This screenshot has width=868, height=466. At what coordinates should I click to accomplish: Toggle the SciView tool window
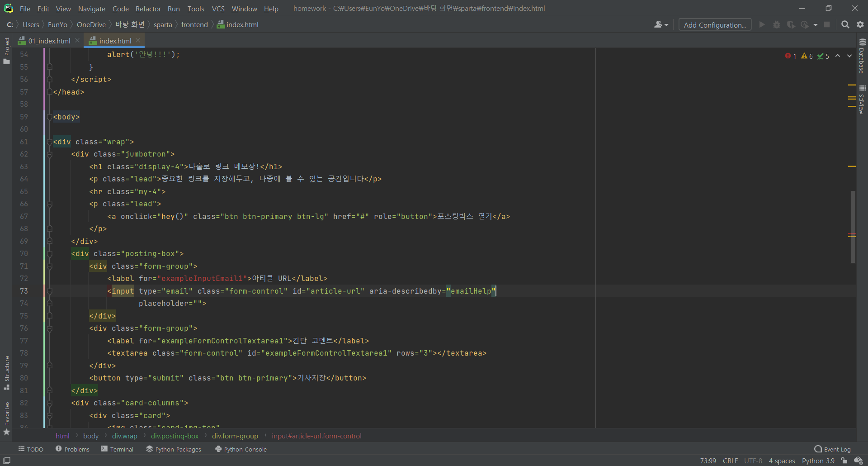point(862,100)
